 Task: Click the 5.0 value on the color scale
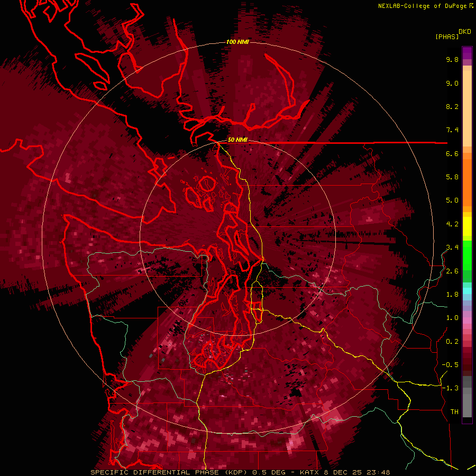click(452, 200)
